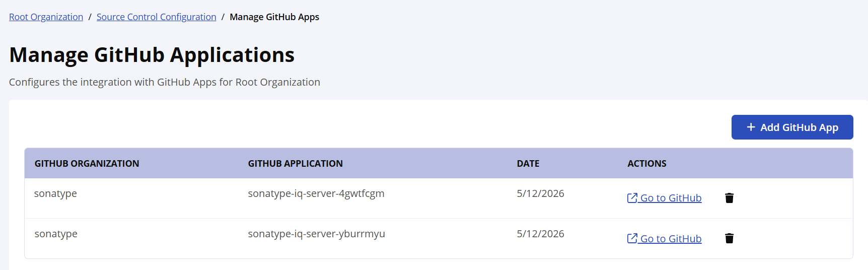Click the sonatype-iq-server-yburrmyu application name

pyautogui.click(x=316, y=234)
